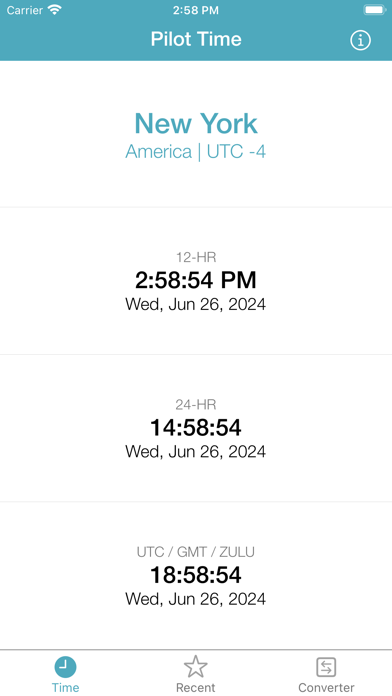Click the 12-HR label

(x=196, y=257)
